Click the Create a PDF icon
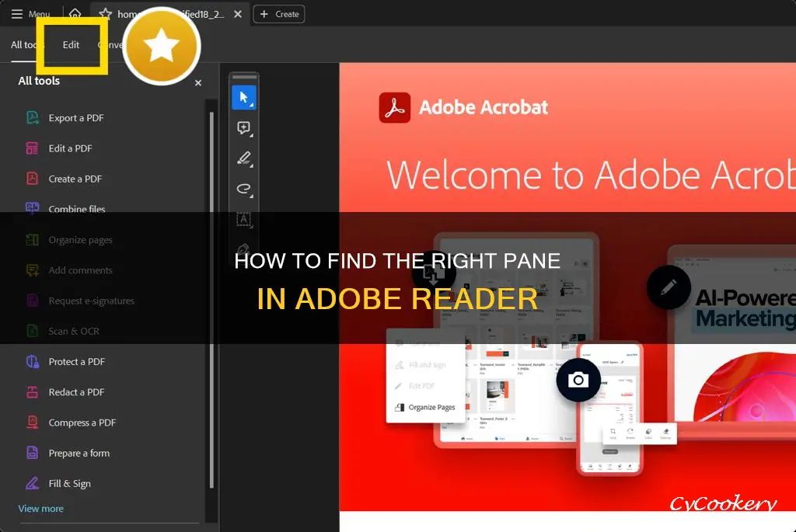 32,179
